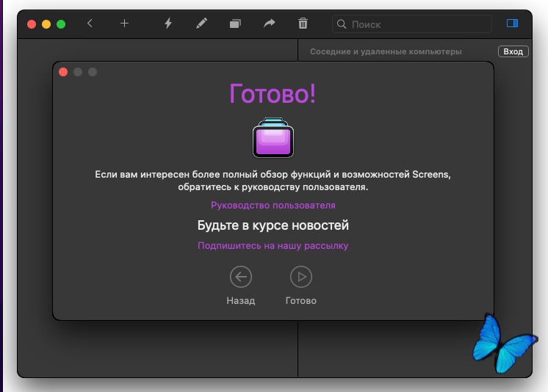Image resolution: width=548 pixels, height=392 pixels.
Task: Toggle the sidebar panel icon
Action: (512, 23)
